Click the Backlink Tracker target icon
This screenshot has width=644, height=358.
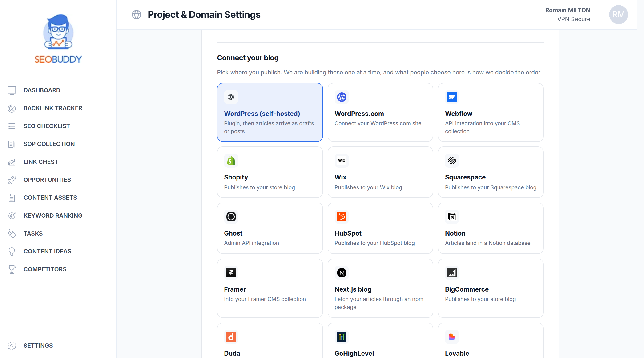coord(12,108)
